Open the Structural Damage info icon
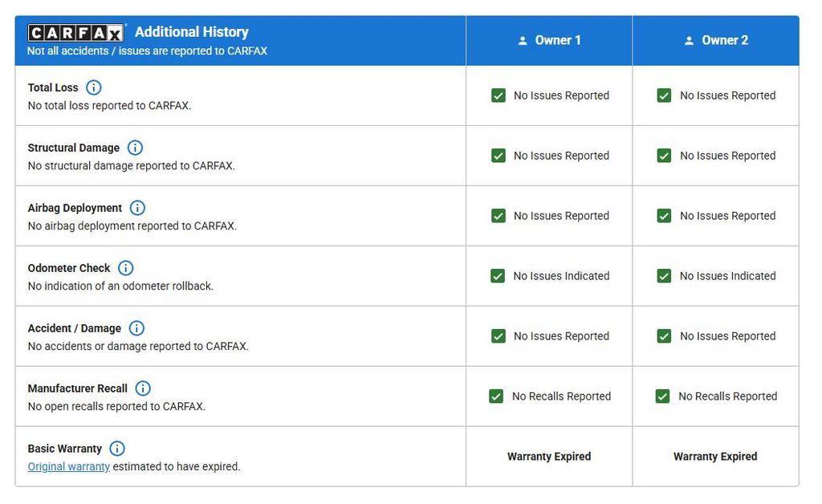822x504 pixels. 135,148
